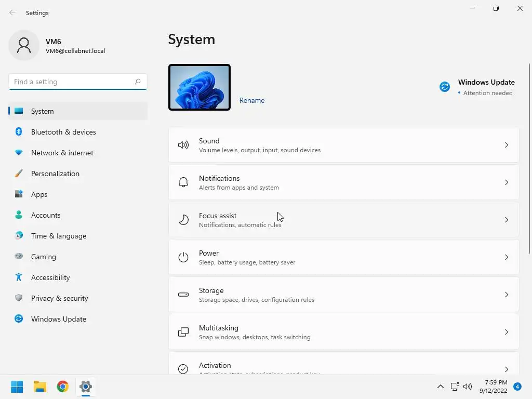
Task: Click 'Notifications, automatic rules' text
Action: (x=240, y=225)
